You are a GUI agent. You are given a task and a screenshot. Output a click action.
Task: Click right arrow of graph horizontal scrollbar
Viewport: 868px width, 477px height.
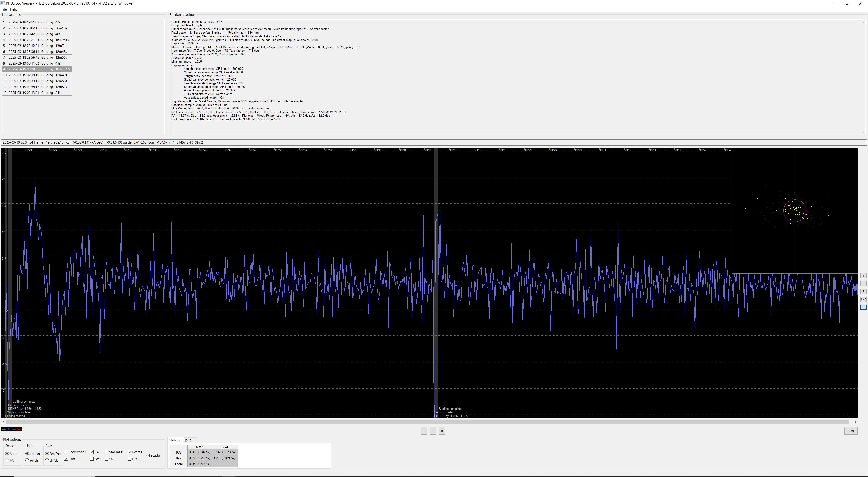pos(855,422)
